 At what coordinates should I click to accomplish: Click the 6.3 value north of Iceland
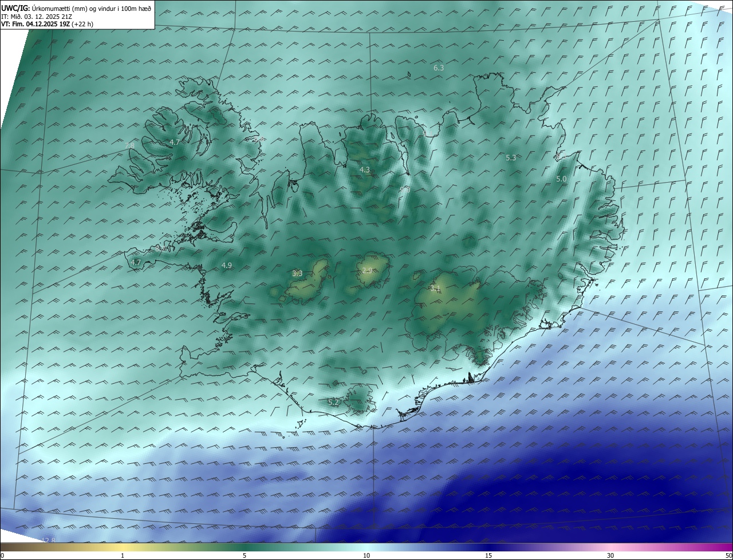(x=439, y=68)
